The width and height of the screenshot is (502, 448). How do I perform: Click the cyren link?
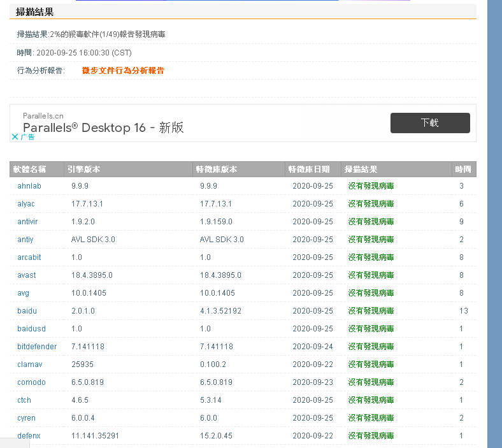pos(26,418)
